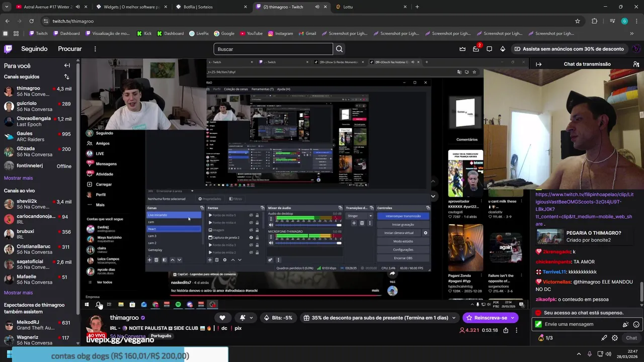The height and width of the screenshot is (362, 644).
Task: Open the Twitch home logo
Action: click(8, 49)
